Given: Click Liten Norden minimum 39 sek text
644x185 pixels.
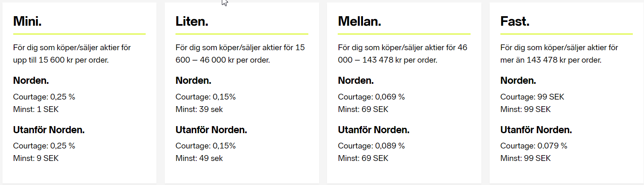Looking at the screenshot, I should [x=199, y=110].
